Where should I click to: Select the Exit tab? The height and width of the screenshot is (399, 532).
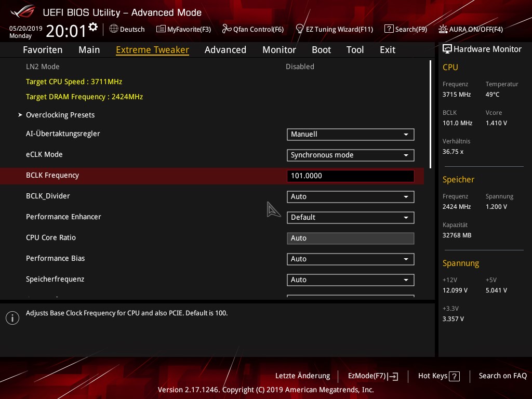pos(388,50)
